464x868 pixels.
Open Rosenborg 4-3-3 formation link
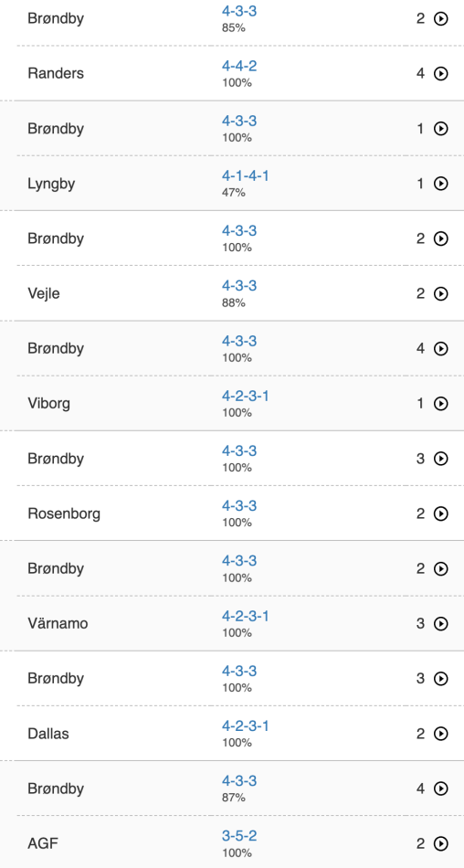239,506
